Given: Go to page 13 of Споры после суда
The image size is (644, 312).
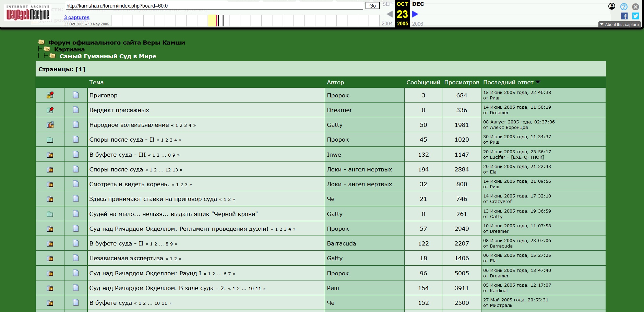Looking at the screenshot, I should coord(175,170).
